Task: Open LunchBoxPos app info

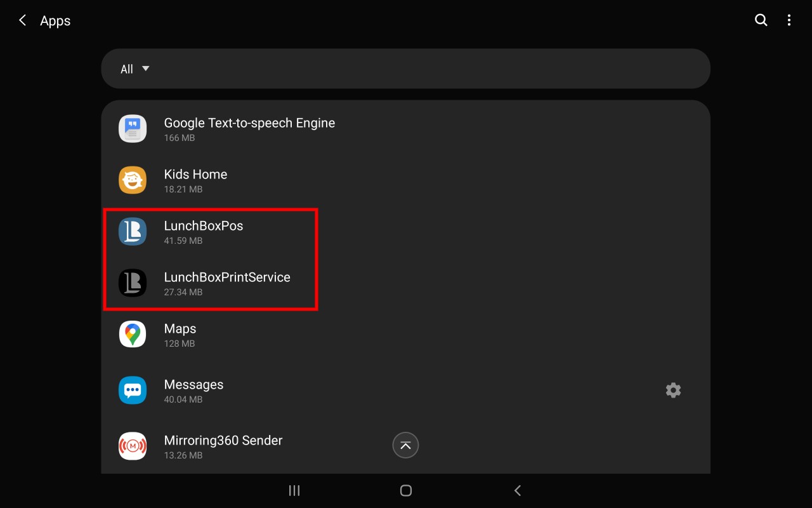Action: pos(405,232)
